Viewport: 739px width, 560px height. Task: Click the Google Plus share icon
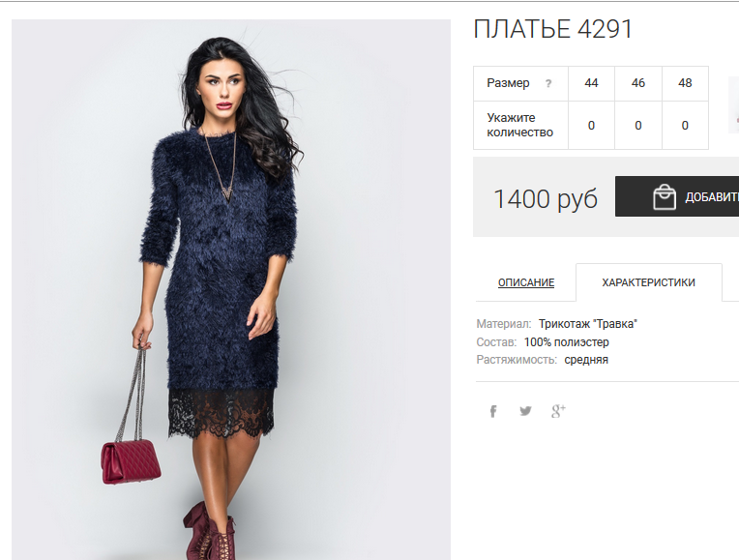coord(558,411)
